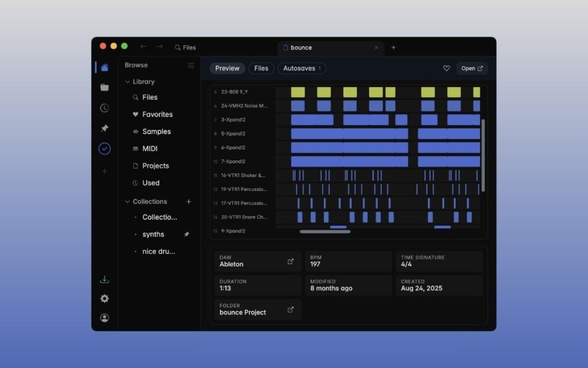The height and width of the screenshot is (368, 588).
Task: Toggle the pin on synths collection
Action: click(x=186, y=234)
